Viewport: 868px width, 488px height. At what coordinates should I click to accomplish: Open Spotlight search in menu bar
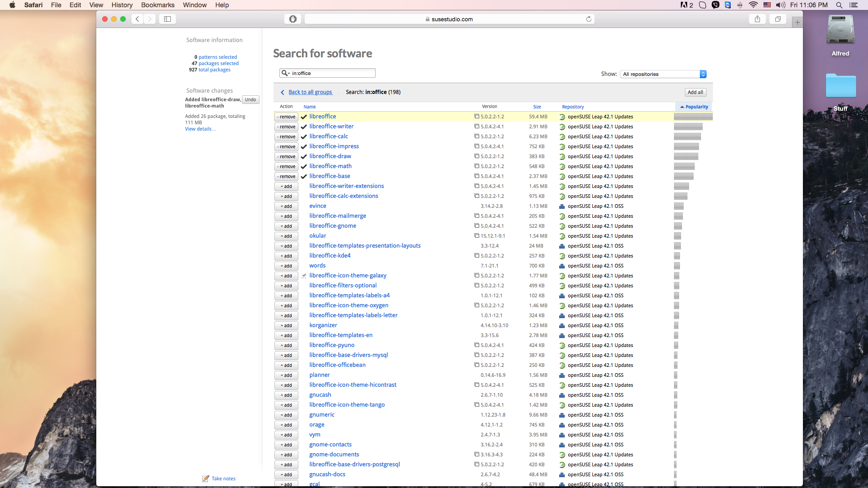point(839,5)
